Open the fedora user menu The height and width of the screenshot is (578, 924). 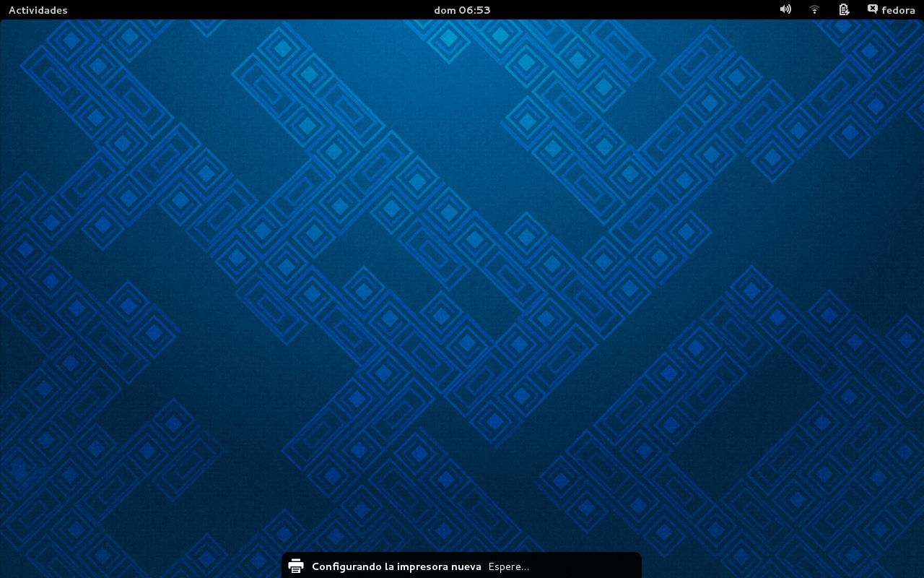[898, 10]
